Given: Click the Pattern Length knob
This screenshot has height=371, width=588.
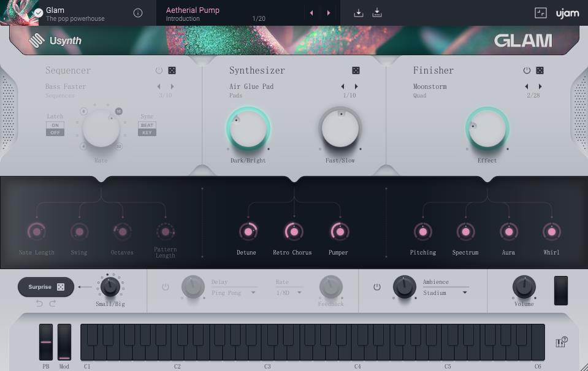Looking at the screenshot, I should 166,231.
